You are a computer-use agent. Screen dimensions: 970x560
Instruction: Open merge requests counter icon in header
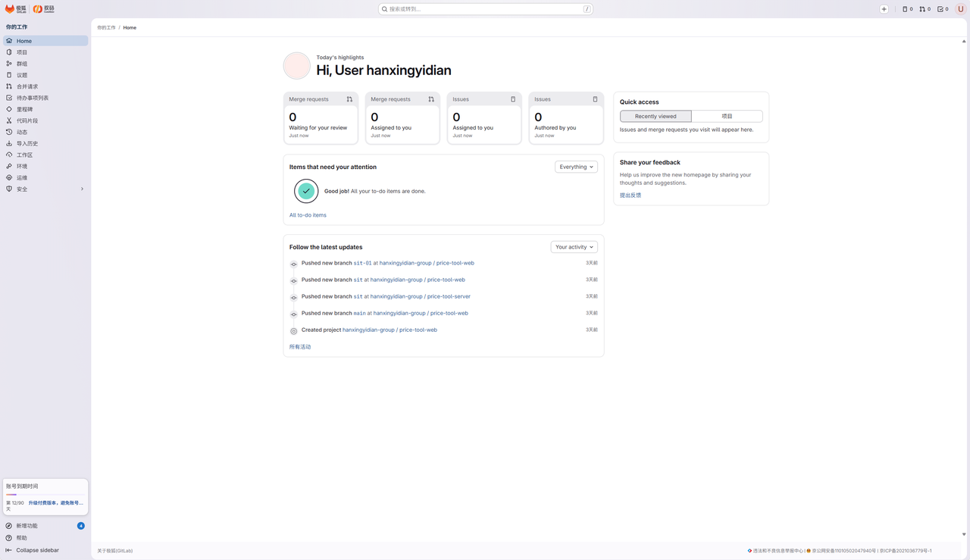point(925,9)
